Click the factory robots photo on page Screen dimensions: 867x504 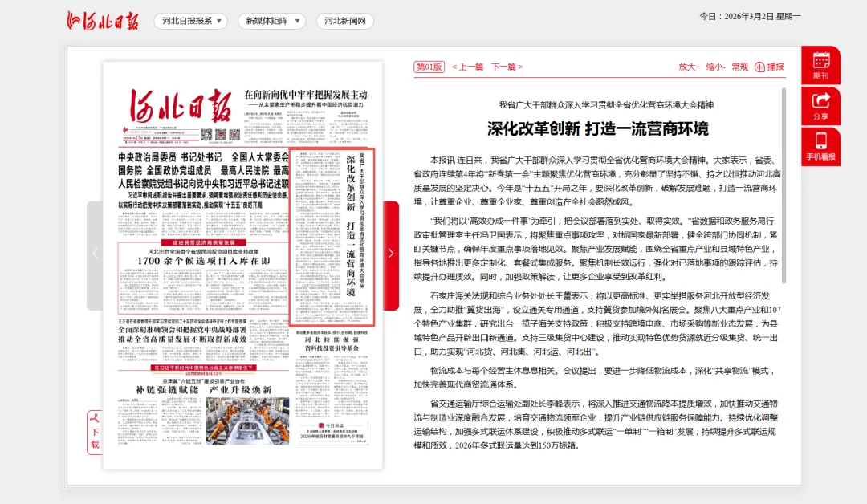click(x=248, y=421)
